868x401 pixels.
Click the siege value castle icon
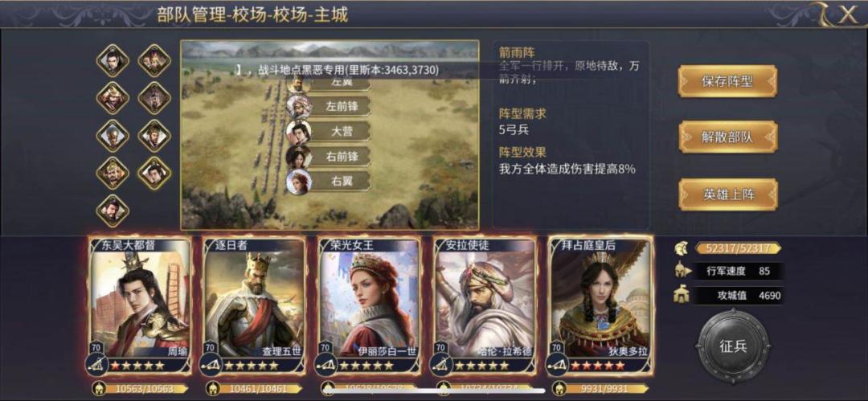681,295
